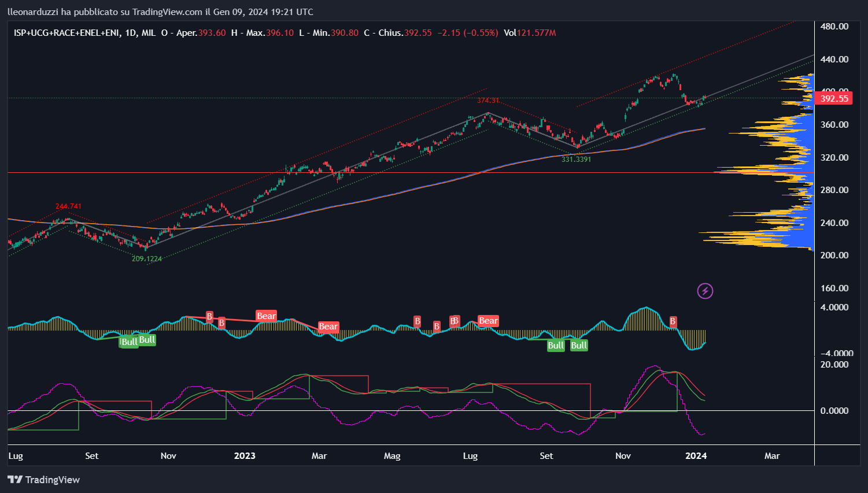Click the Mag time axis label
Image resolution: width=868 pixels, height=493 pixels.
[x=392, y=455]
